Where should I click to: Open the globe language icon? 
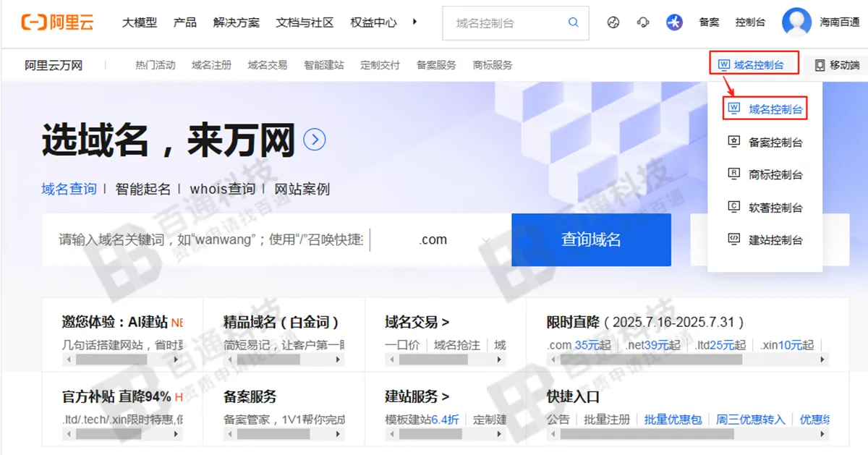(x=614, y=22)
